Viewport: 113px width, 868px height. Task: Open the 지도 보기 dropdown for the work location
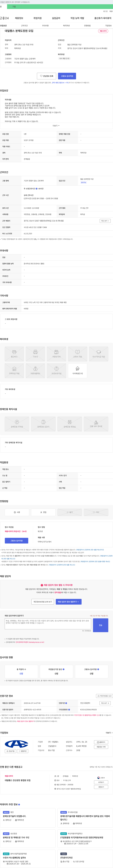click(x=105, y=221)
